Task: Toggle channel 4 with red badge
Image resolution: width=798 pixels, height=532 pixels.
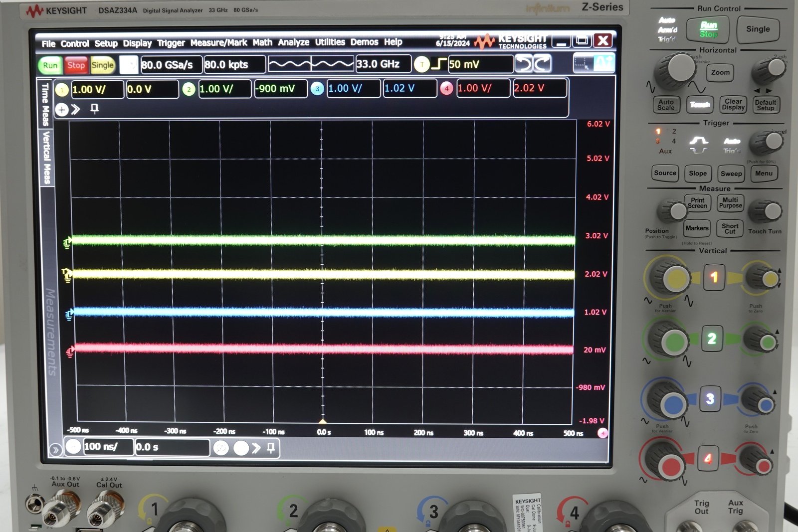Action: (446, 88)
